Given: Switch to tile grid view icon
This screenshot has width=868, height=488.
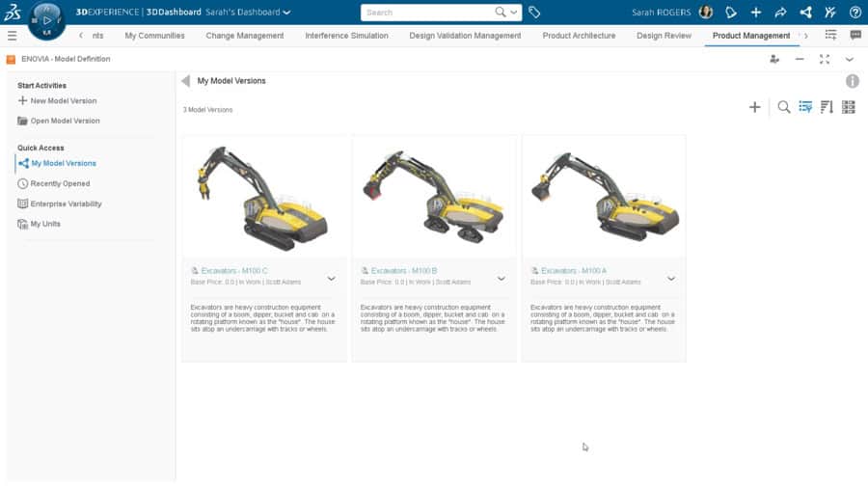Looking at the screenshot, I should (848, 107).
